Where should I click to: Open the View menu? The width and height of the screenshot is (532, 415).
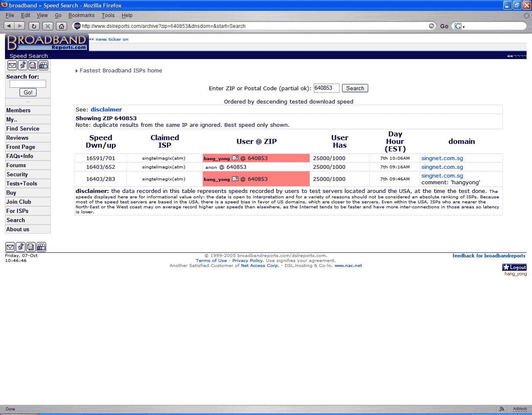tap(42, 15)
